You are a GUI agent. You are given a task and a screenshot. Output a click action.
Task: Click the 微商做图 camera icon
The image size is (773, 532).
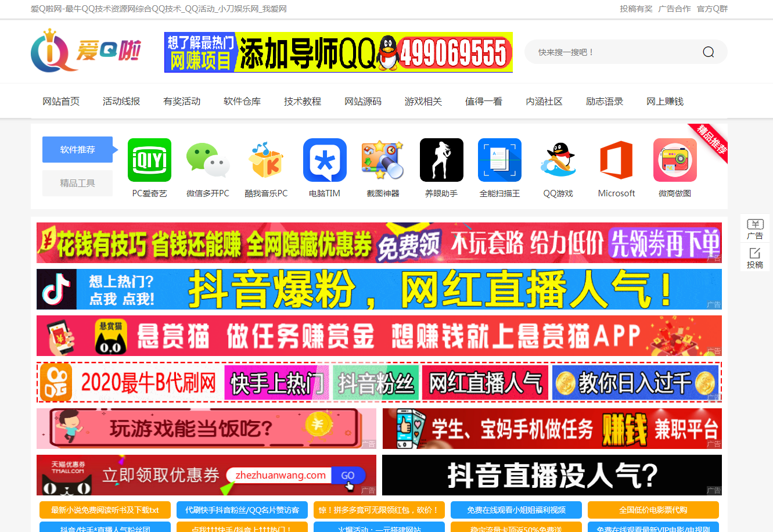point(675,160)
